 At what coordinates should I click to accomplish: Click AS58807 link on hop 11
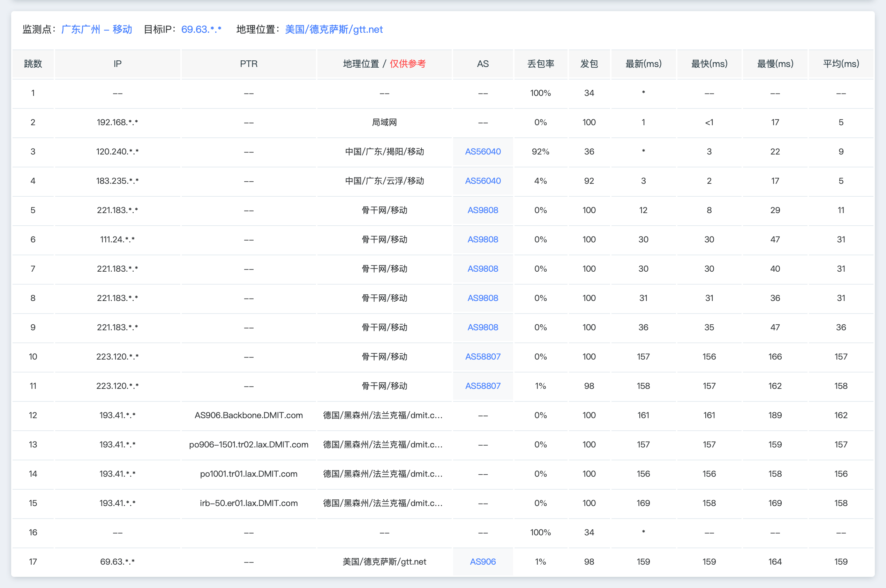483,386
